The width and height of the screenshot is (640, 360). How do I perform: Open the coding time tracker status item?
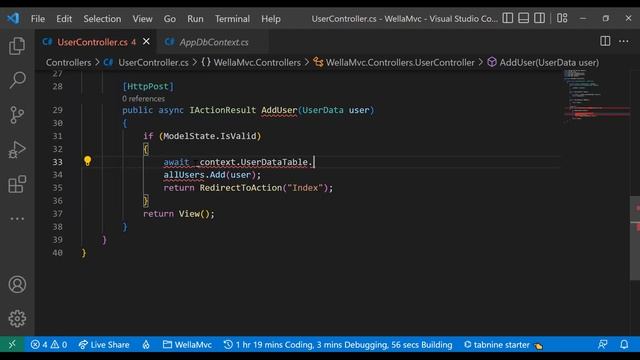click(338, 345)
